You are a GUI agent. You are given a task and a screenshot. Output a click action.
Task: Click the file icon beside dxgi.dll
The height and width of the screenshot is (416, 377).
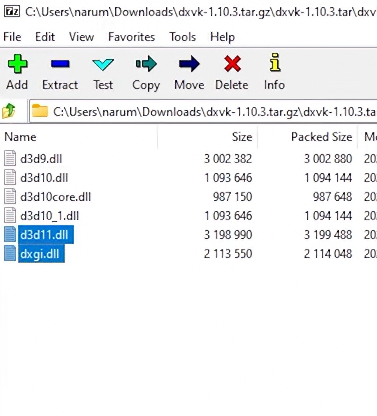(x=10, y=254)
